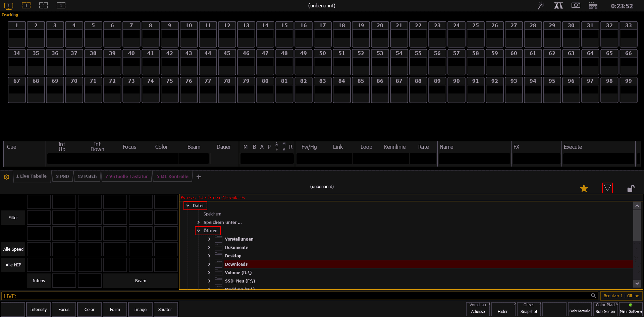644x317 pixels.
Task: Select the Downloads folder in browser
Action: click(236, 264)
